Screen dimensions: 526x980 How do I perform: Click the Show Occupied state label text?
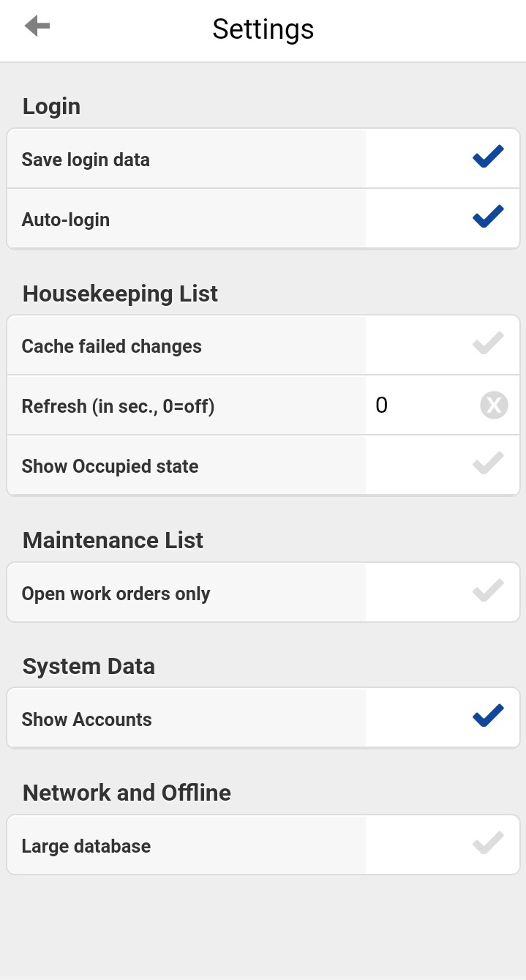[x=110, y=466]
